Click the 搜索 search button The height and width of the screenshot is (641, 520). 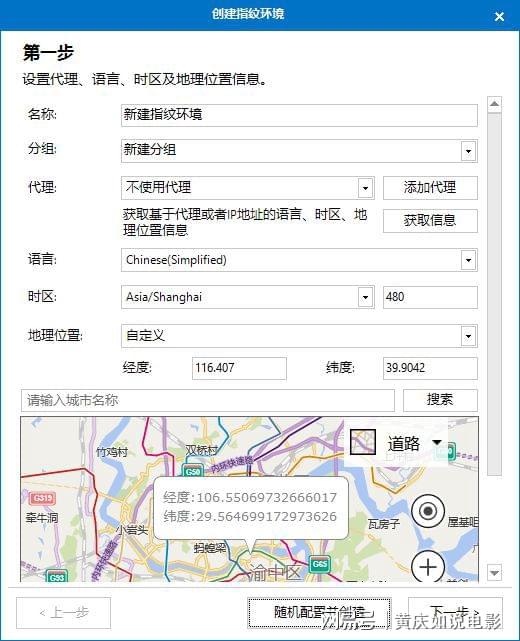click(440, 400)
